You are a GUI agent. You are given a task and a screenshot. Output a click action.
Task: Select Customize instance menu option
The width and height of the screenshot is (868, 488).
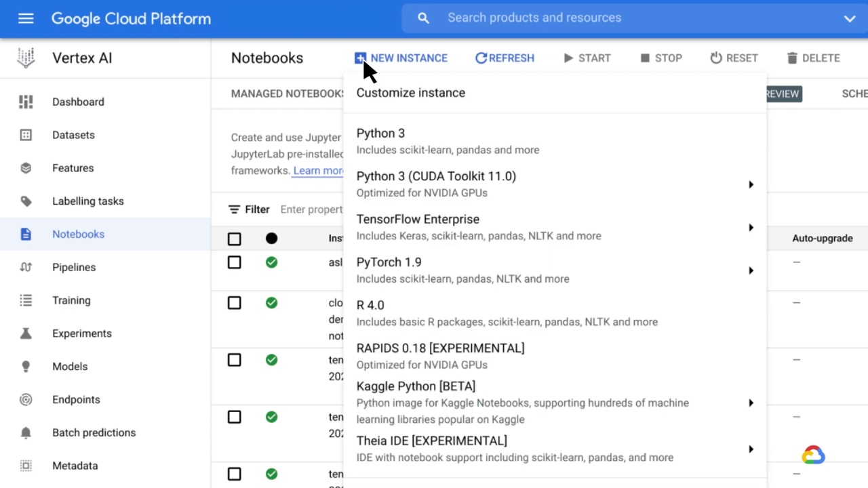(555, 93)
